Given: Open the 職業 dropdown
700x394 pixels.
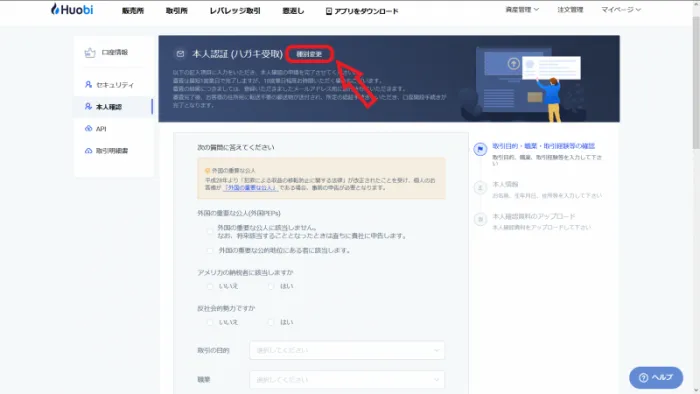Looking at the screenshot, I should 347,380.
